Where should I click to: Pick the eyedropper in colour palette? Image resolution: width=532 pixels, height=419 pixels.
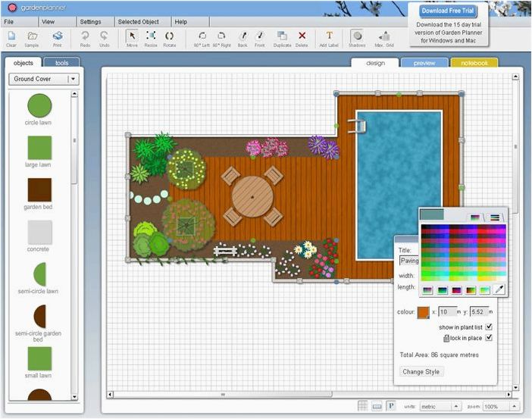[499, 289]
